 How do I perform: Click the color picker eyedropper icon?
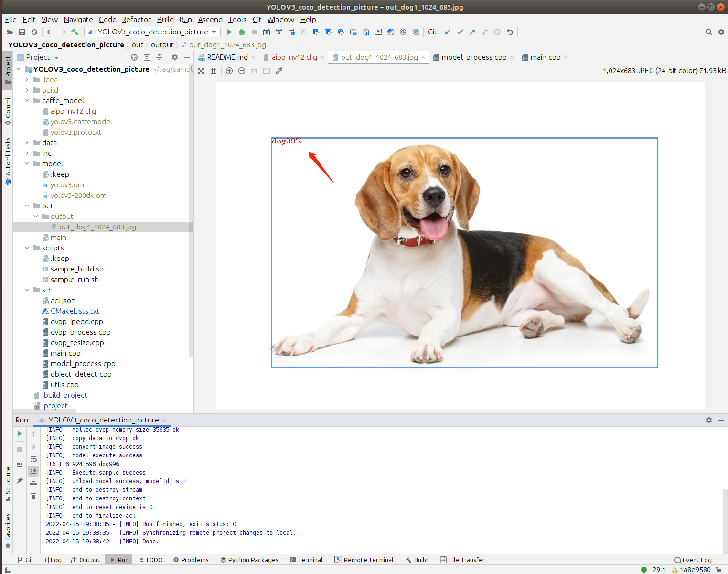pos(279,71)
